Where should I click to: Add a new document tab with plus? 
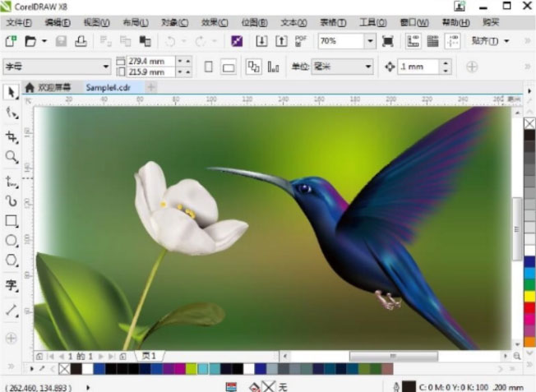(150, 87)
